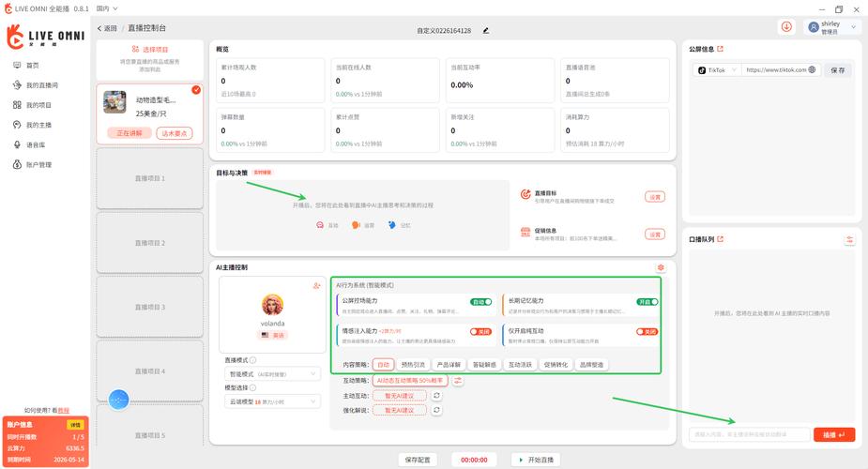The height and width of the screenshot is (469, 868).
Task: Click the download icon in the top bar
Action: click(786, 27)
